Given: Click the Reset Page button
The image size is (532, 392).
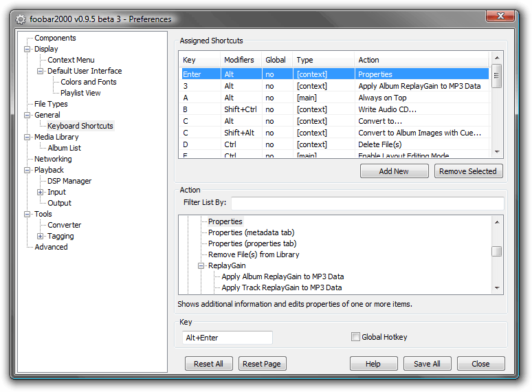Looking at the screenshot, I should (262, 364).
